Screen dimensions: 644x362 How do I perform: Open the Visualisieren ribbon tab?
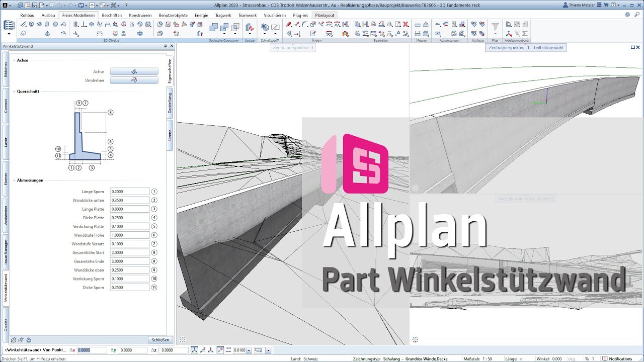click(x=275, y=15)
